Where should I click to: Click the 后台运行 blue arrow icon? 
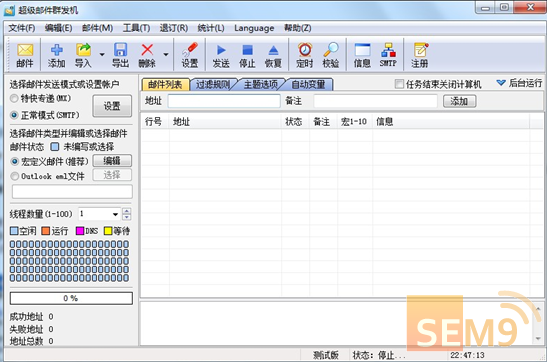click(501, 83)
